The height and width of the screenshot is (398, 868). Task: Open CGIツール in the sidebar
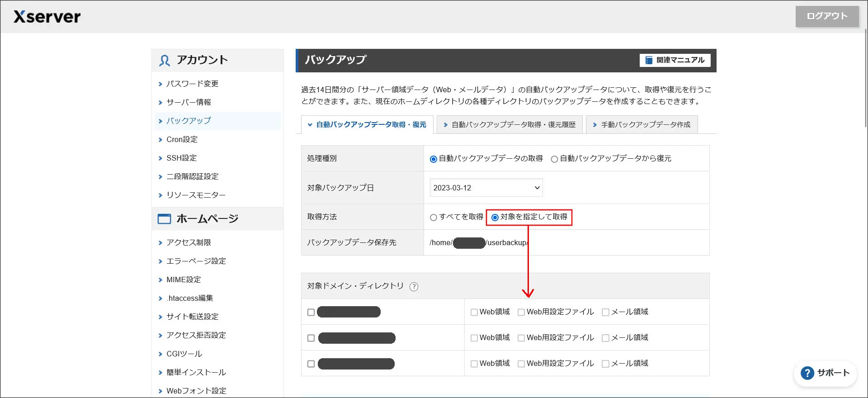pos(184,354)
